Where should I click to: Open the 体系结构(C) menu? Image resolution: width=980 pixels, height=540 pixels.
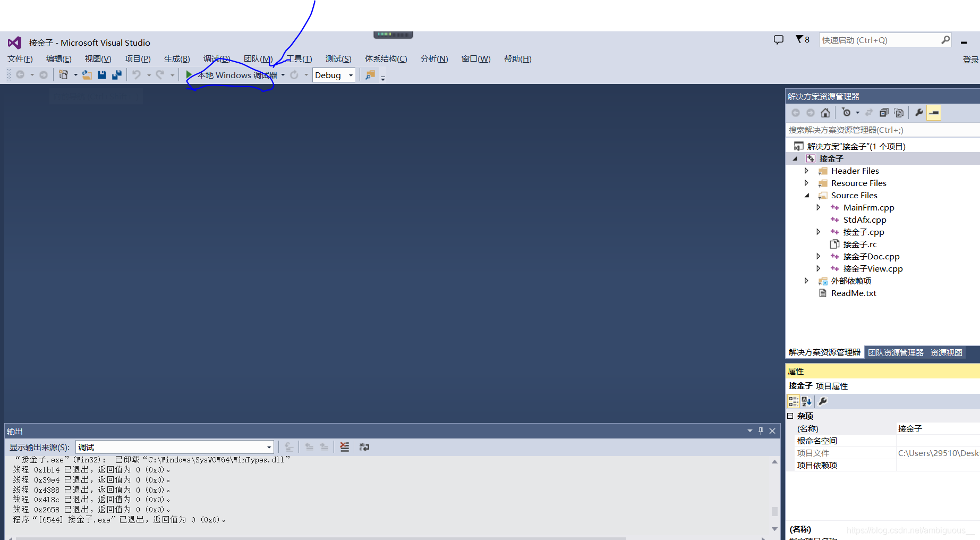click(386, 58)
